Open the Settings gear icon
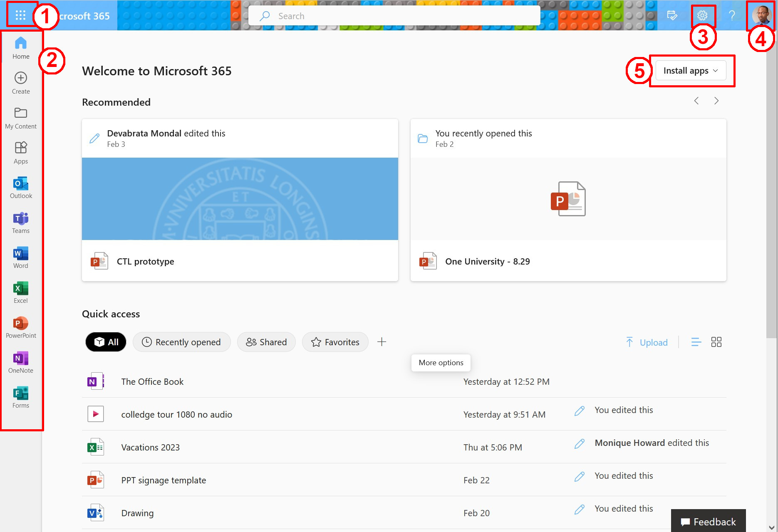Screen dimensions: 778x532 tap(702, 16)
